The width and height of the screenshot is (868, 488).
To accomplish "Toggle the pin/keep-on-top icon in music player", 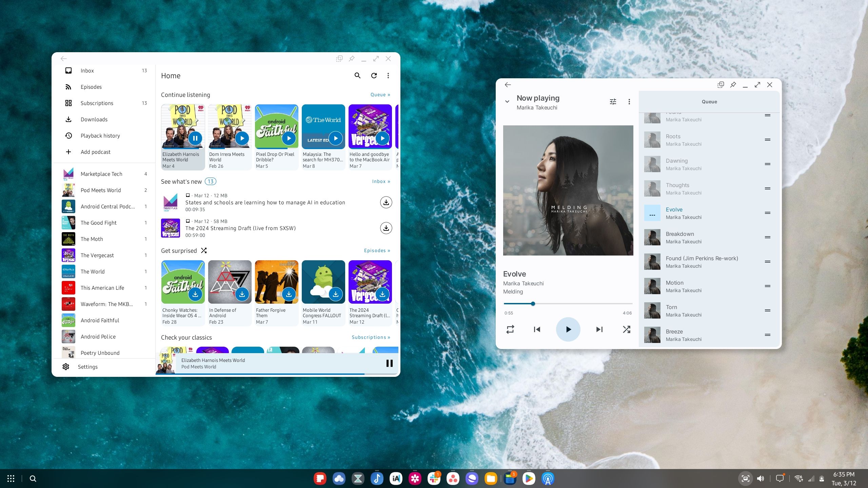I will coord(733,85).
